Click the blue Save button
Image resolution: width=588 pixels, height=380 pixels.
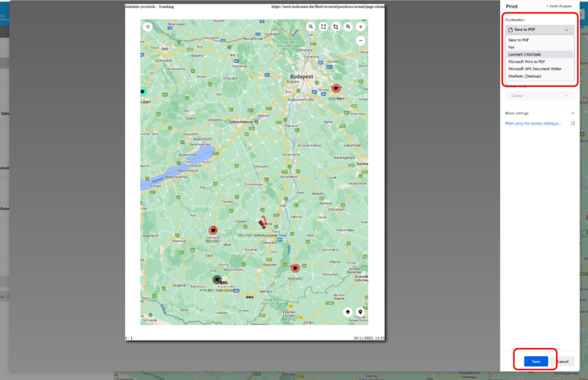coord(536,361)
